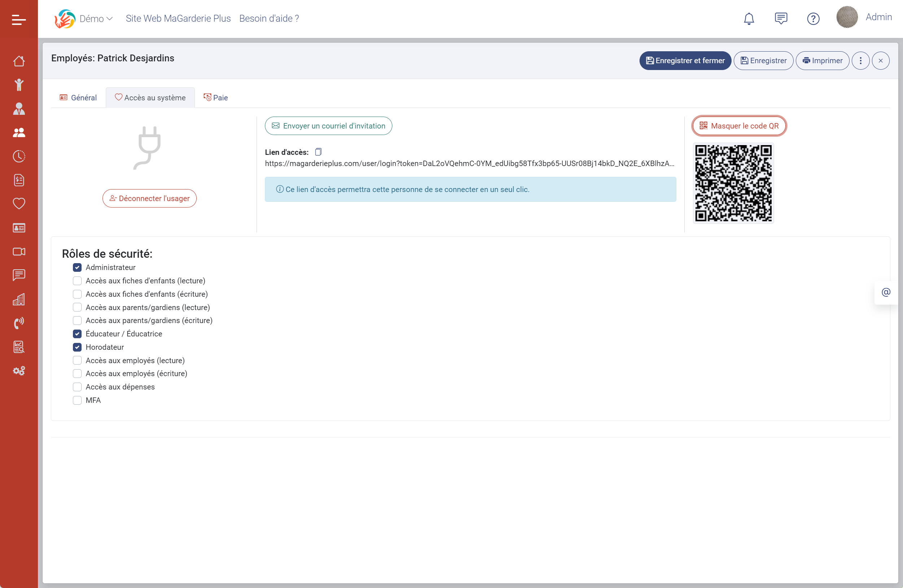The image size is (903, 588).
Task: Enable the MFA checkbox
Action: 77,400
